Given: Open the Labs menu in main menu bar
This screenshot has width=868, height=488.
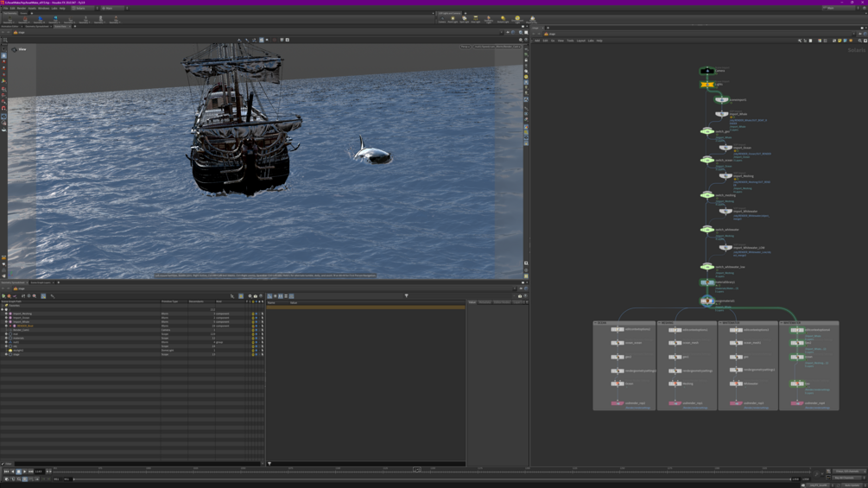Looking at the screenshot, I should coord(54,9).
